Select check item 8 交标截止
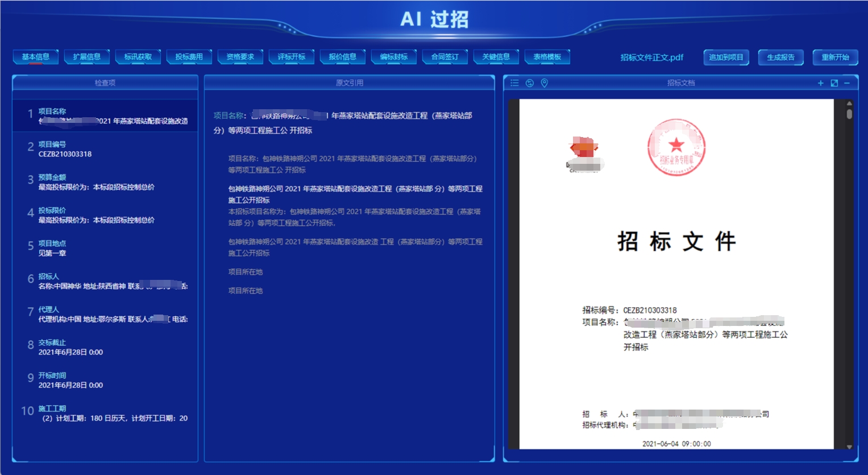868x475 pixels. 105,347
